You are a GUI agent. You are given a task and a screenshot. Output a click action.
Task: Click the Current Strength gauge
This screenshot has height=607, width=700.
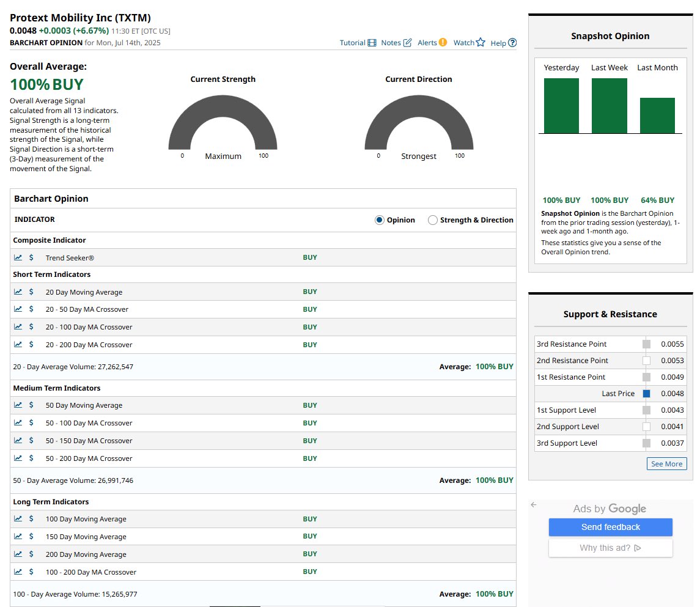pos(223,123)
